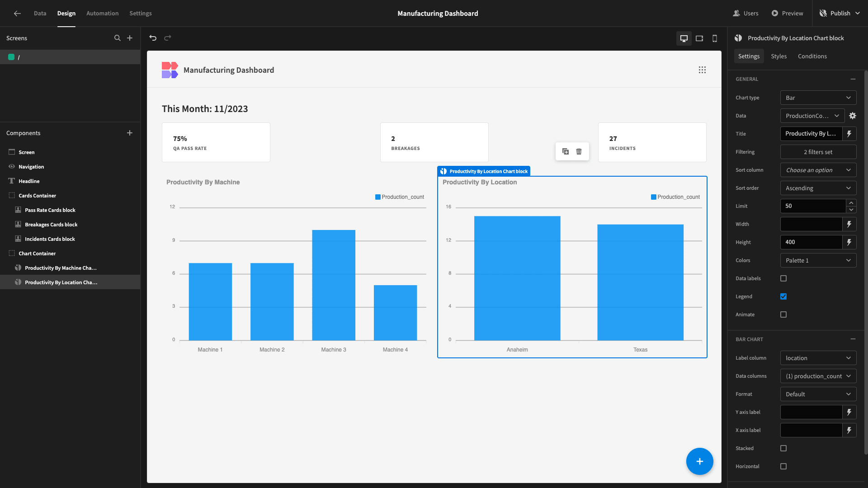Open data settings gear icon
This screenshot has width=868, height=488.
[x=853, y=116]
